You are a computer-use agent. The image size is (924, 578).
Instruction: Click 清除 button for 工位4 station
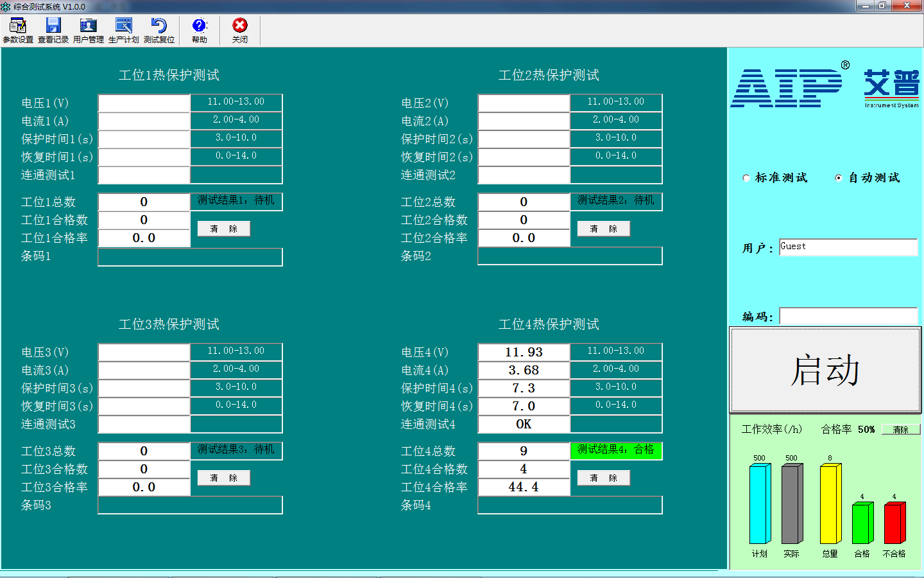tap(603, 478)
